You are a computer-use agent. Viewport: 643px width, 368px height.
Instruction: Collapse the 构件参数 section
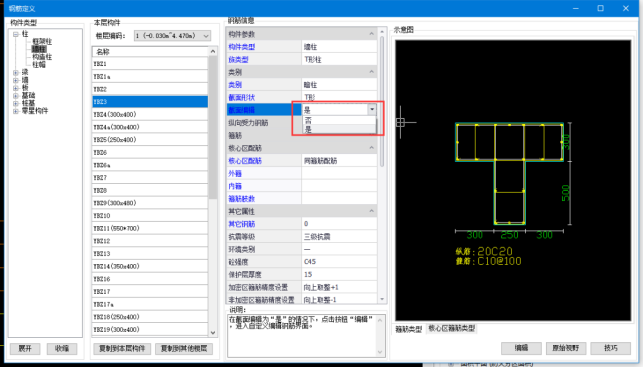click(x=372, y=34)
